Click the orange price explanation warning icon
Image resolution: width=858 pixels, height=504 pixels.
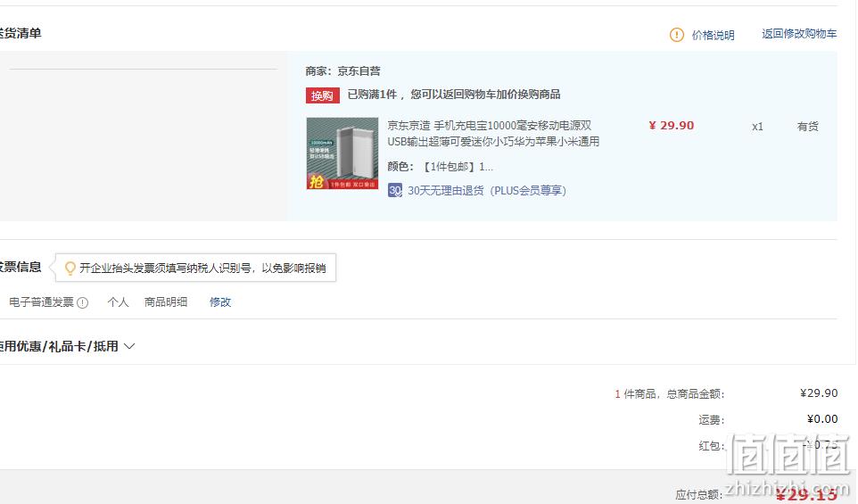[676, 35]
